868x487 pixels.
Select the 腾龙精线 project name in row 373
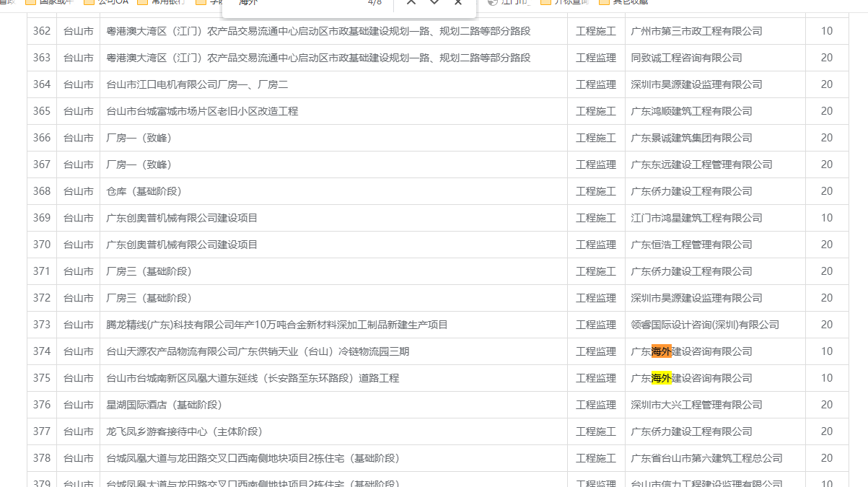coord(276,325)
